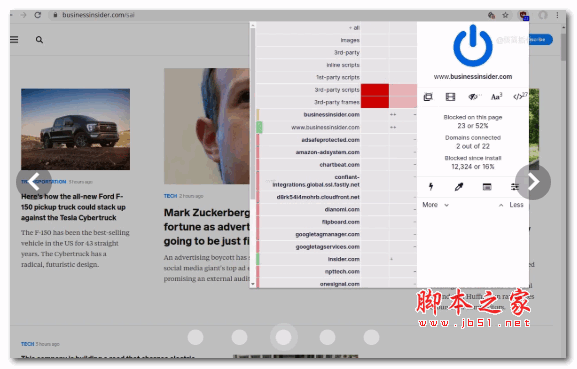Toggle the large media elements blocking icon
Image resolution: width=577 pixels, height=369 pixels.
coord(450,97)
